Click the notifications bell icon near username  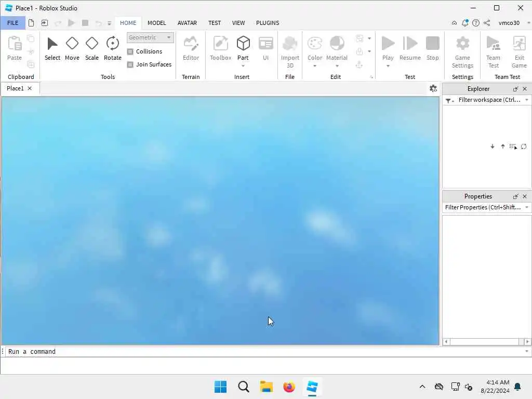click(465, 23)
